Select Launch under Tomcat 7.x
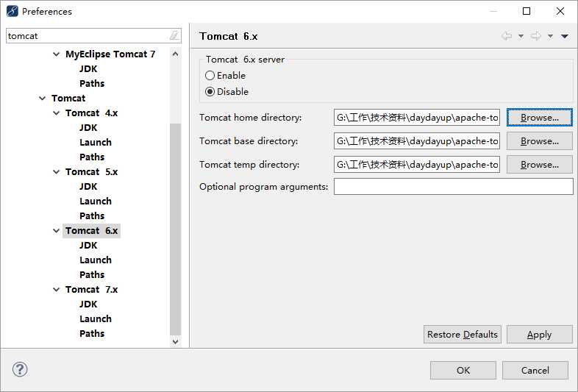Viewport: 578px width, 392px height. click(x=96, y=319)
